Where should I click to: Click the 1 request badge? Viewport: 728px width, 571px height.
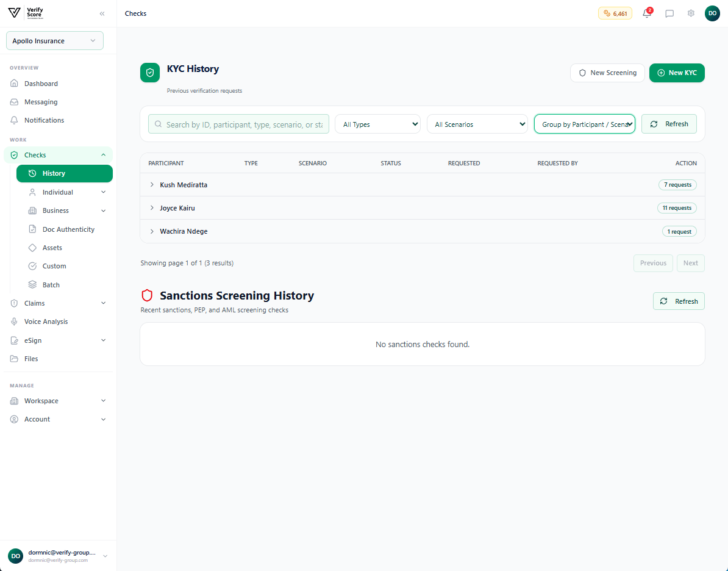(679, 231)
